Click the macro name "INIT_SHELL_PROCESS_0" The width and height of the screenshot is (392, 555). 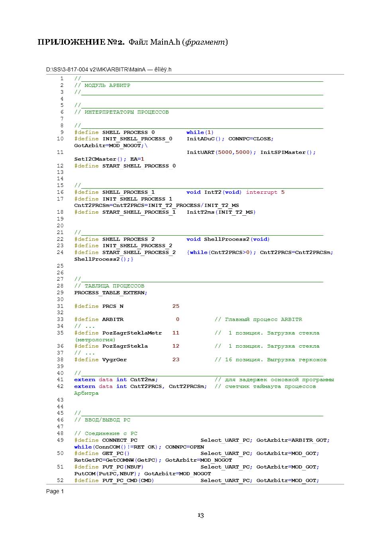[x=137, y=139]
